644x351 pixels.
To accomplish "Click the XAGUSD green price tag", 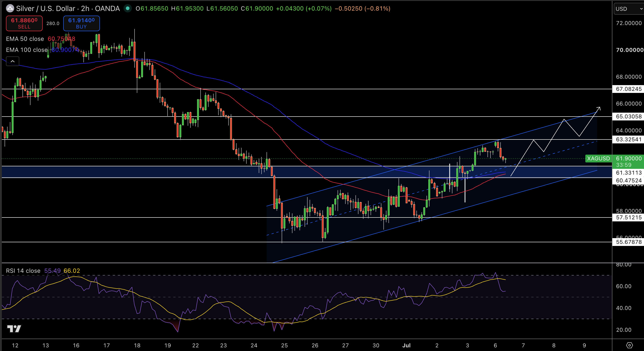I will (x=598, y=158).
